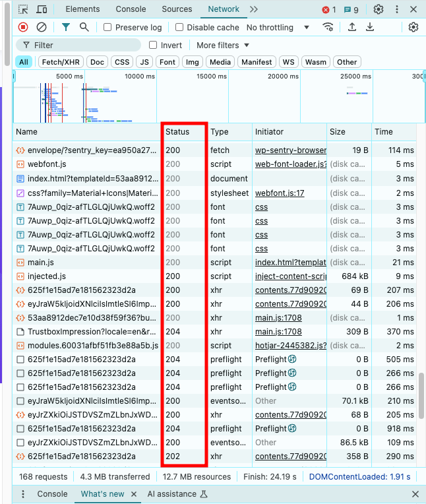This screenshot has height=504, width=426.
Task: Select the inspect element picker icon
Action: point(23,9)
